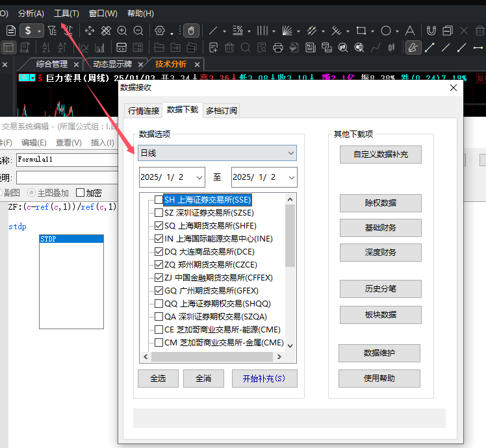
Task: Expand the line tool dropdown arrow
Action: click(224, 31)
